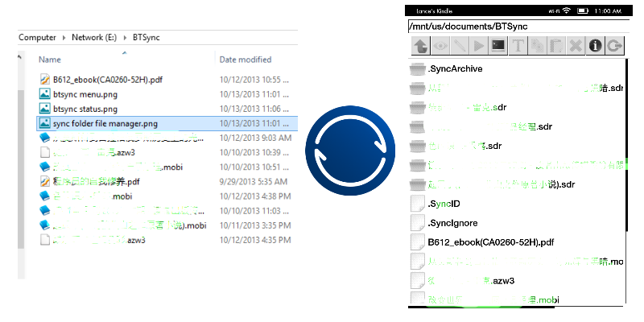Screen dimensions: 644x322
Task: Click Network (E:) in the breadcrumb
Action: coord(94,37)
